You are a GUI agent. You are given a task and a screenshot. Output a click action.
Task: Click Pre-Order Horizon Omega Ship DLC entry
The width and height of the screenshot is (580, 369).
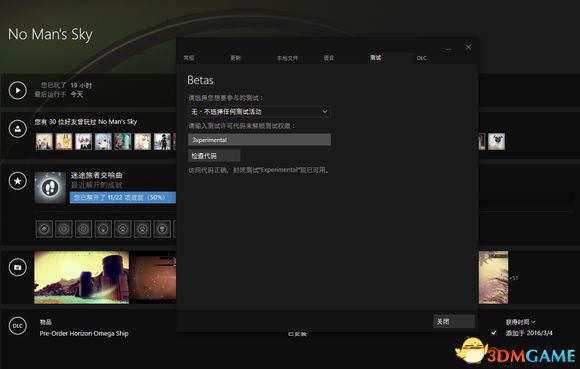84,333
